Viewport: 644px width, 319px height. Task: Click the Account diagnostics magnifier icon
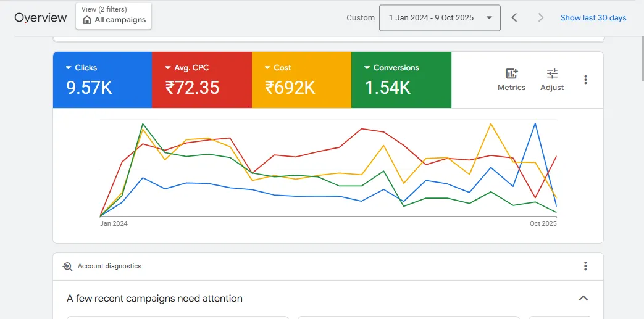[68, 267]
